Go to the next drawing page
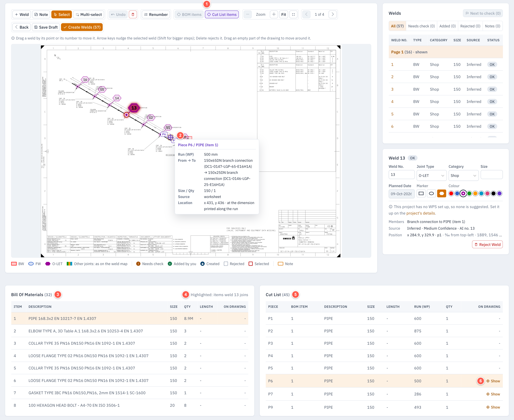 [x=333, y=15]
